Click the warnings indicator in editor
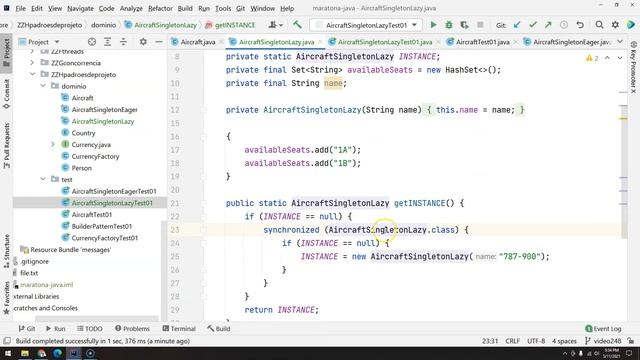Screen dimensions: 640x360 tap(592, 58)
